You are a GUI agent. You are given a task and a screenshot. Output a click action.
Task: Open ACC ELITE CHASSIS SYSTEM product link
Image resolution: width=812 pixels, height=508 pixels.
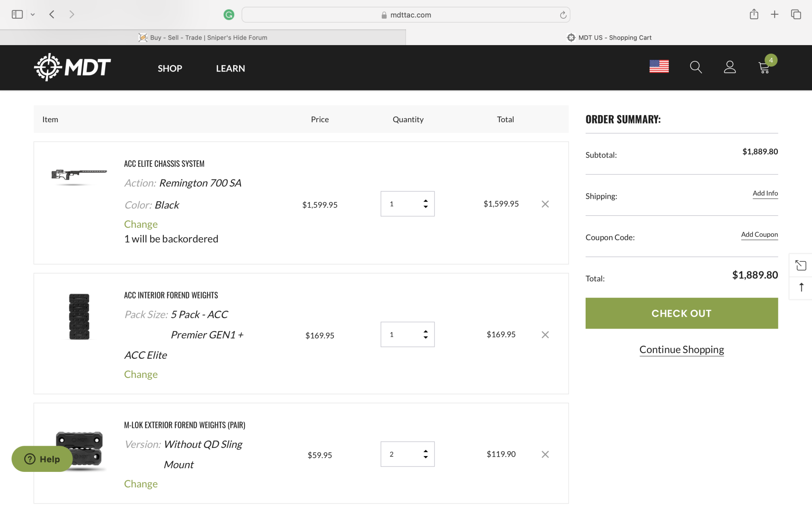164,164
